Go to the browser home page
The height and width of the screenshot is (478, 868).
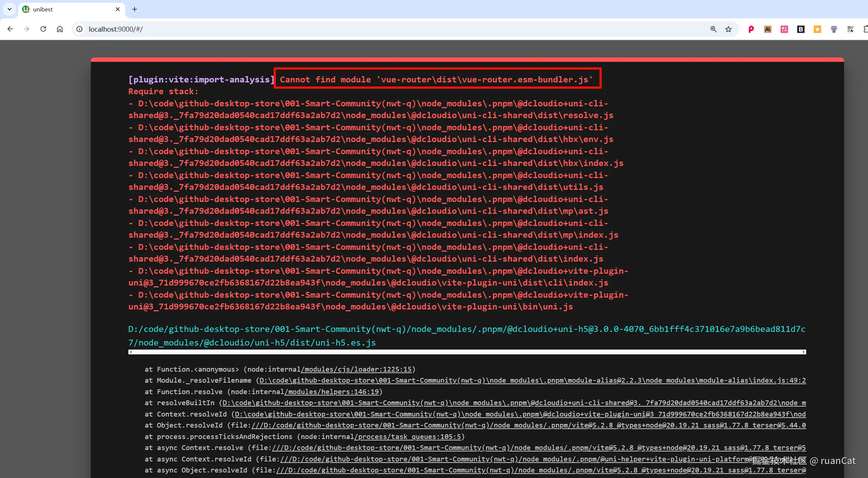pyautogui.click(x=60, y=29)
